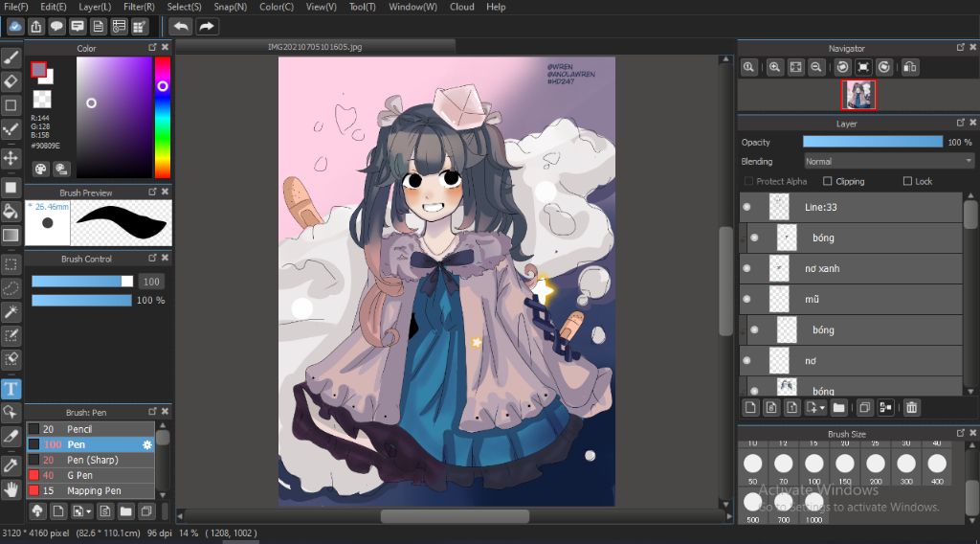Select the Brush tool

11,57
